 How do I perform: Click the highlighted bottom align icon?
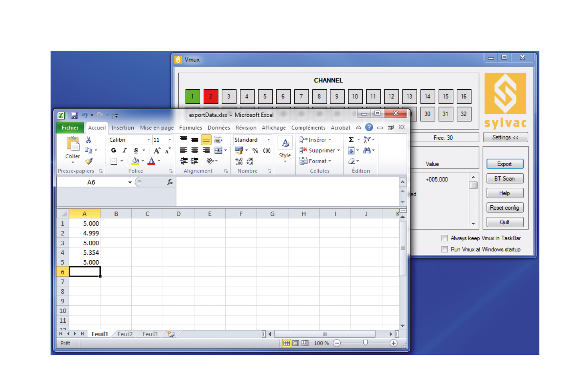pyautogui.click(x=206, y=140)
